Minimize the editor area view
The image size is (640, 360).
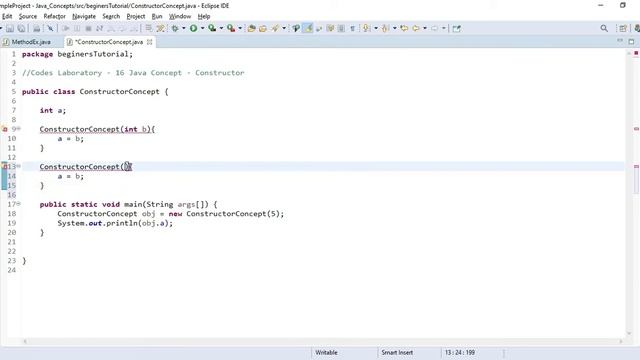click(x=620, y=41)
